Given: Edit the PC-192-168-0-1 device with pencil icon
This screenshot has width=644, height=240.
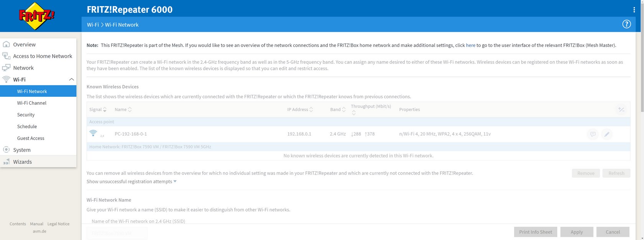Looking at the screenshot, I should coord(606,134).
